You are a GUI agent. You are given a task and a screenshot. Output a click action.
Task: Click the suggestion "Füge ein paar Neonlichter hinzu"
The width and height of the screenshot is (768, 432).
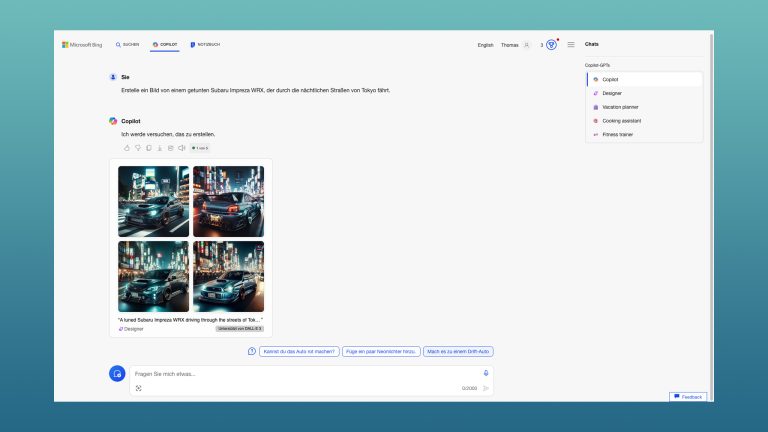(x=379, y=351)
